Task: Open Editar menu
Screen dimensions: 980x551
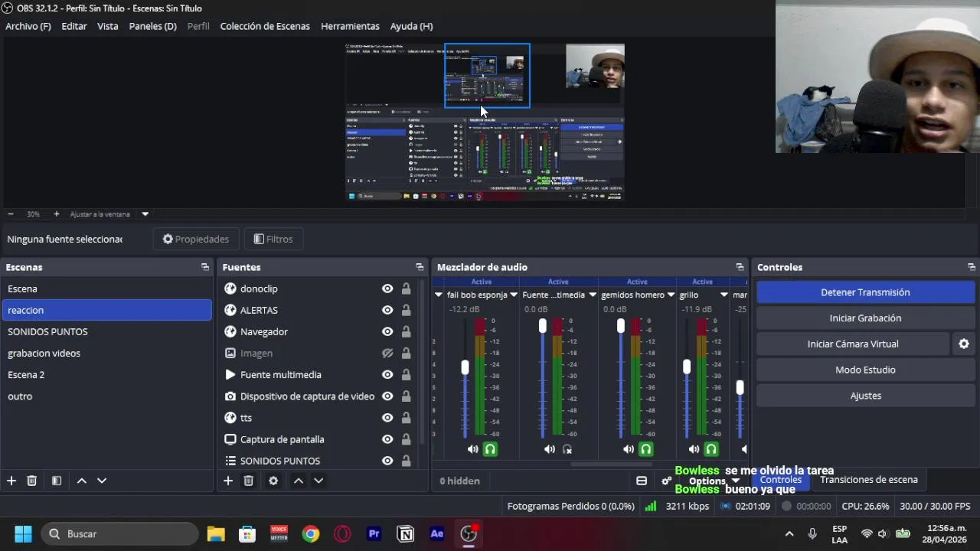Action: 74,26
